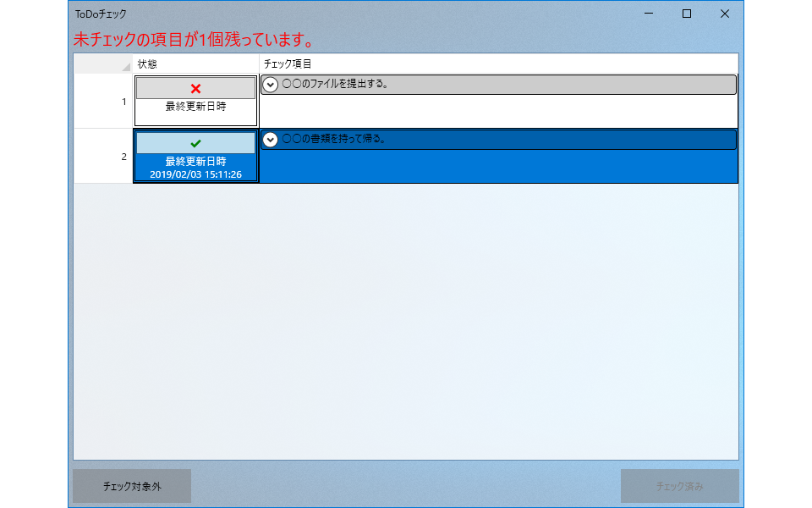Toggle the checked state of the 書類を持って帰る task
Viewport: 812px width, 508px height.
tap(195, 142)
